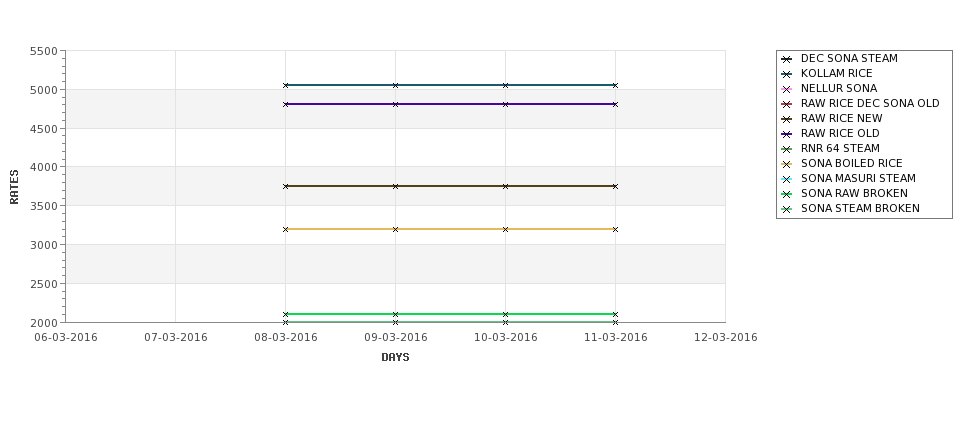This screenshot has height=429, width=975.
Task: Click the NELLUR SONA legend marker
Action: [787, 89]
